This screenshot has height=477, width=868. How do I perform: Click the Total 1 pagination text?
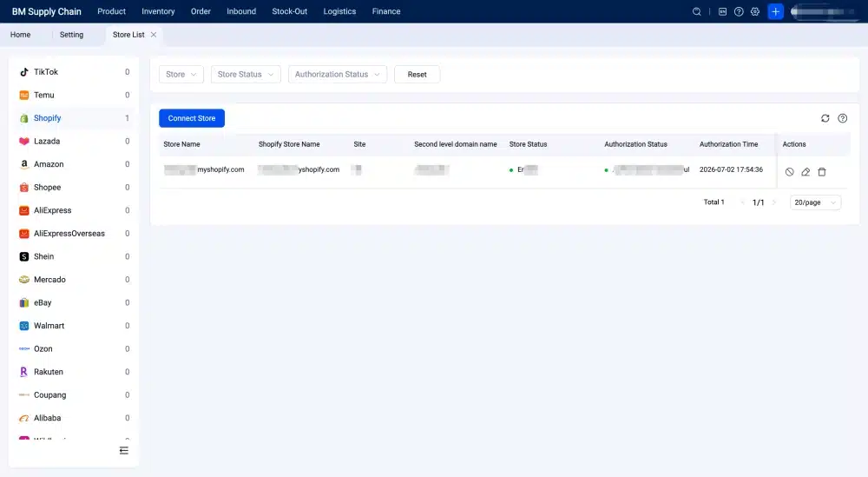coord(713,202)
